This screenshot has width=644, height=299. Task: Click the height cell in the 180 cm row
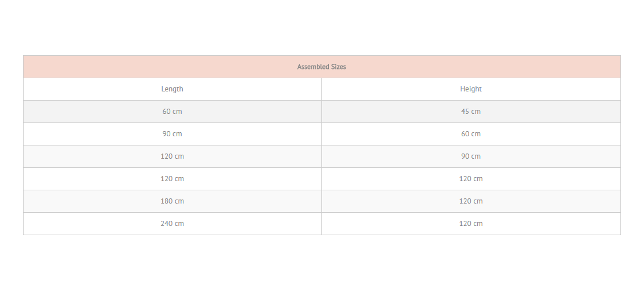pos(471,201)
